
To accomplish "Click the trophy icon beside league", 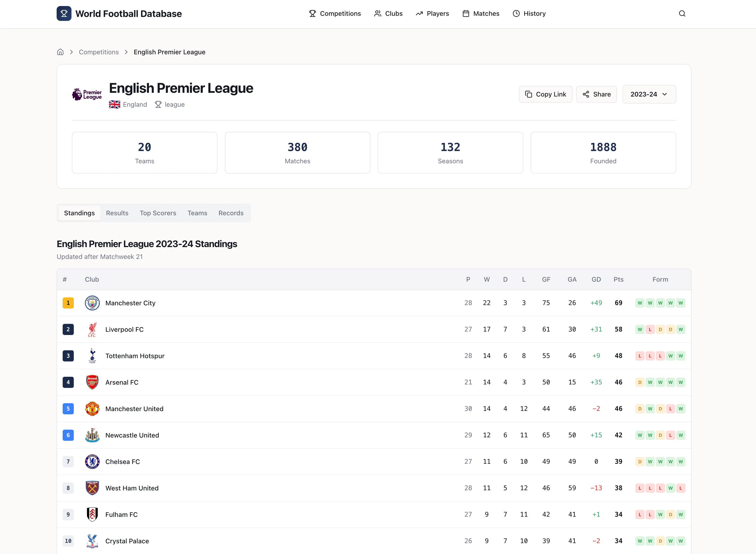I will coord(158,105).
